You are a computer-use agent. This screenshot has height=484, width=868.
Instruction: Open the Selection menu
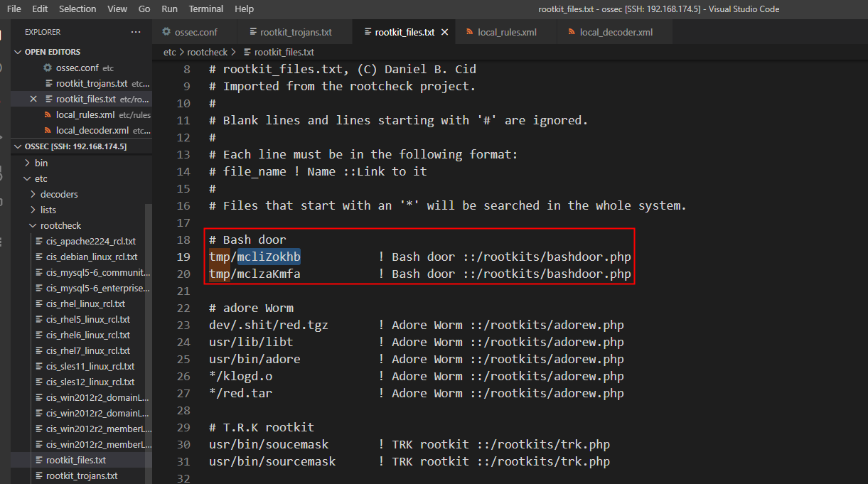[77, 9]
